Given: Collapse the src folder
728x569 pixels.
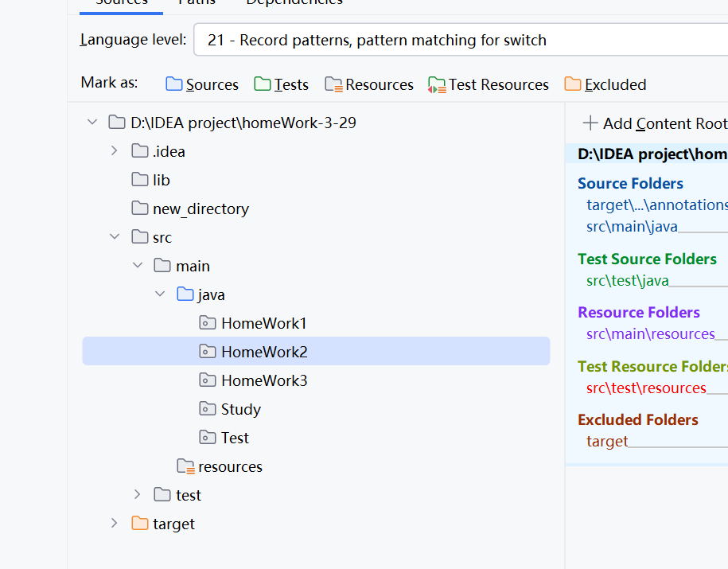Looking at the screenshot, I should click(x=115, y=237).
